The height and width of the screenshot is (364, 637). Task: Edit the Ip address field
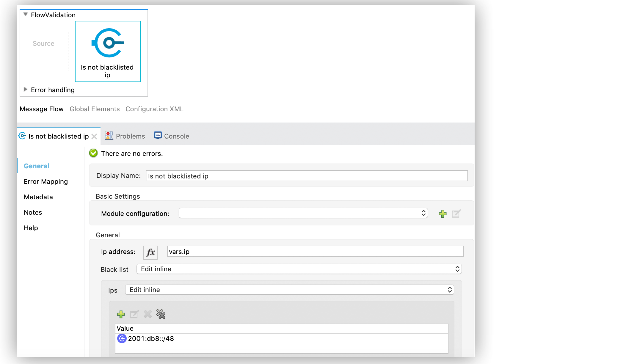point(315,252)
